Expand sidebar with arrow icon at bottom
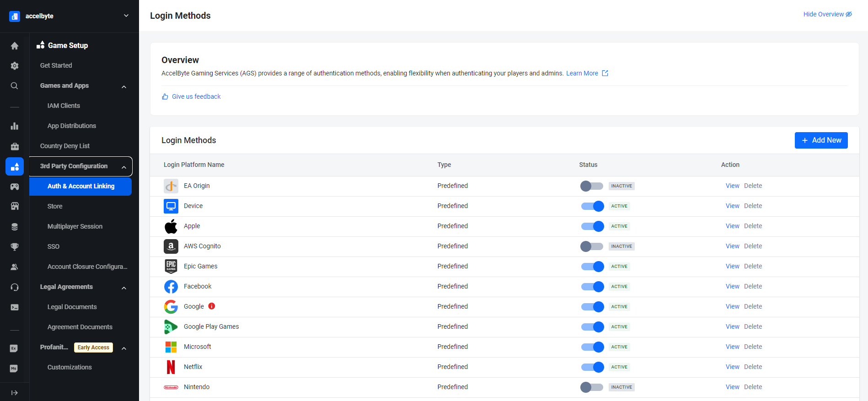Viewport: 868px width, 401px height. [x=15, y=393]
